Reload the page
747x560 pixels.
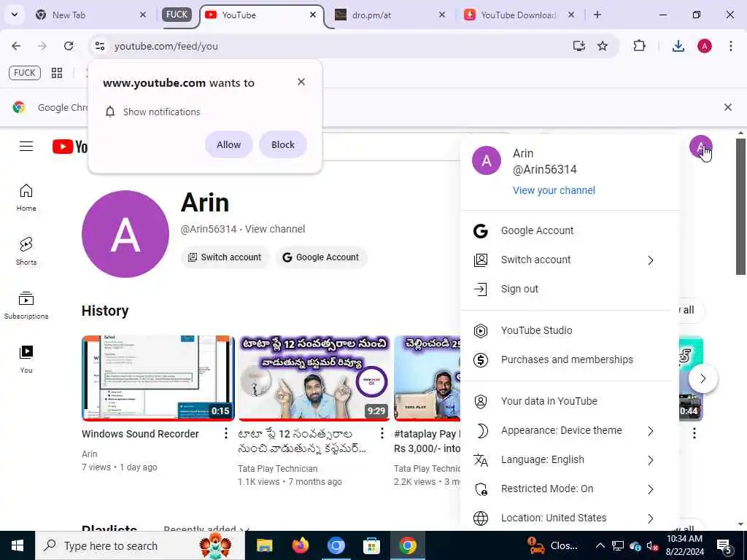tap(69, 46)
